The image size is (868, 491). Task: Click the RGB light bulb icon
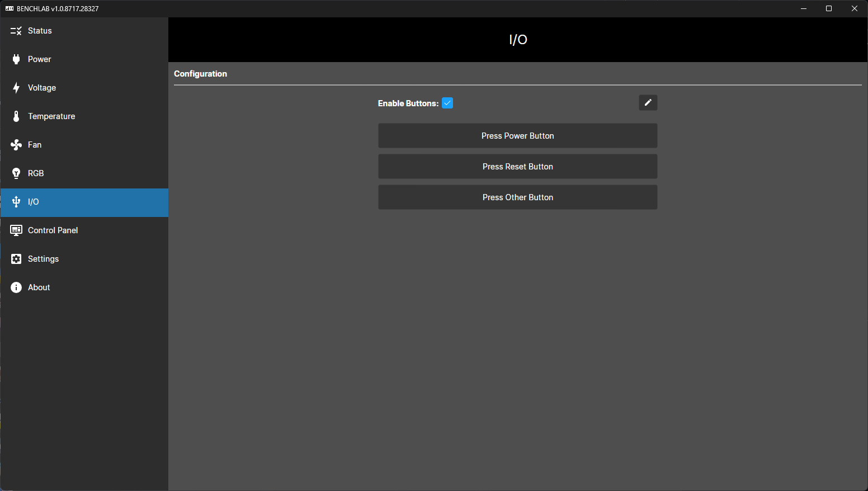tap(16, 173)
